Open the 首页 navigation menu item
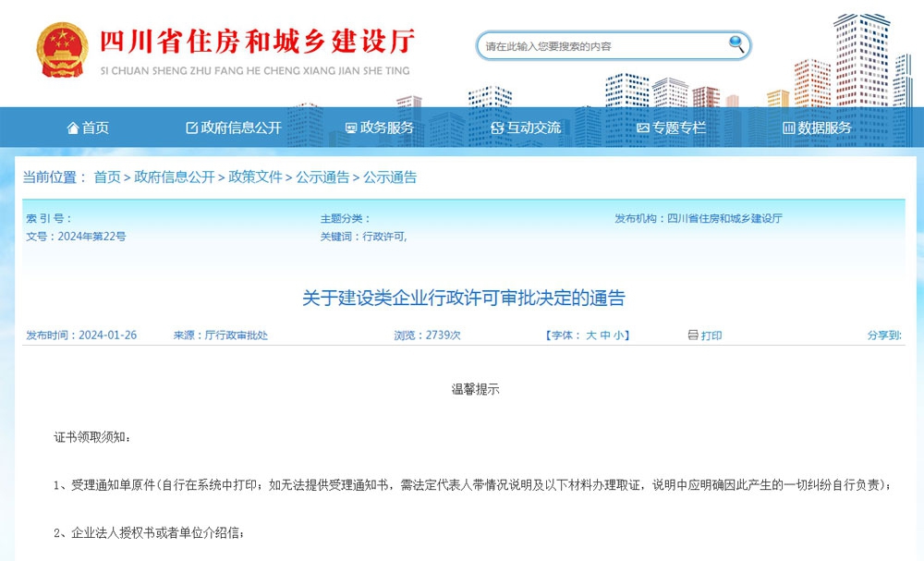This screenshot has height=561, width=924. 88,128
